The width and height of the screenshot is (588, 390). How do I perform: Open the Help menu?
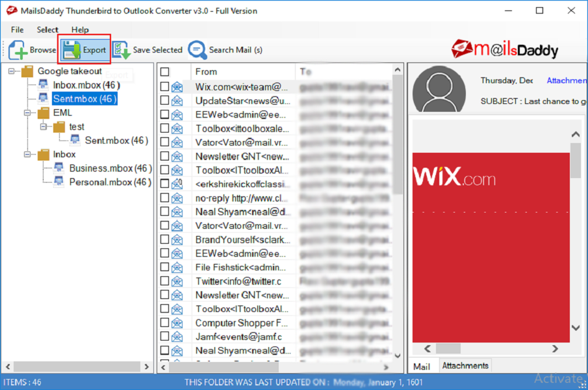pos(80,30)
